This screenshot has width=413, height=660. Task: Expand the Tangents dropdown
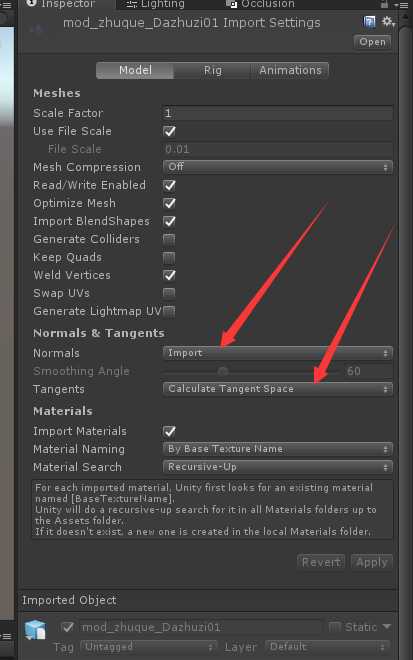pos(278,389)
